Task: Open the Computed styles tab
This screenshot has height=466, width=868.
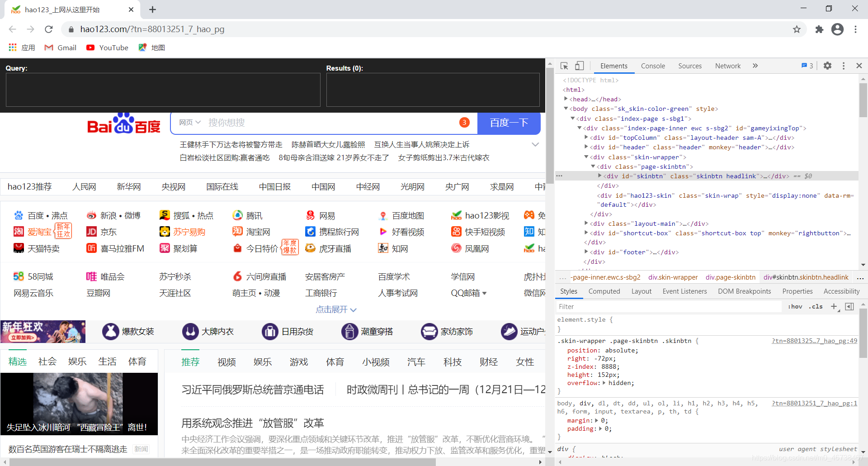Action: coord(604,291)
